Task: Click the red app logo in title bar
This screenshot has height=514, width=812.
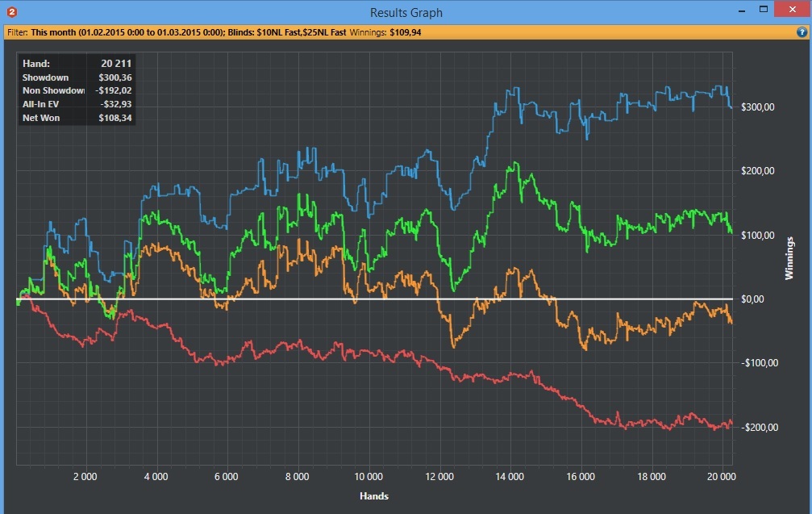Action: 11,12
